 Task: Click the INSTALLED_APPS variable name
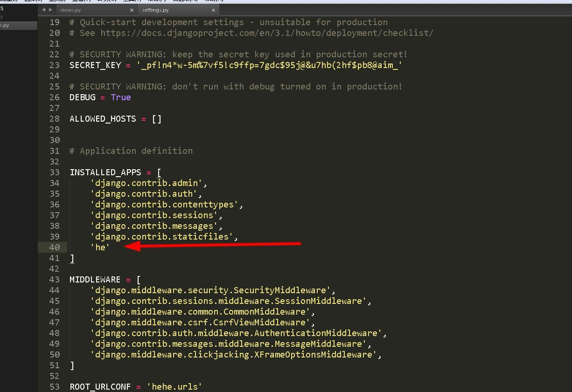105,172
